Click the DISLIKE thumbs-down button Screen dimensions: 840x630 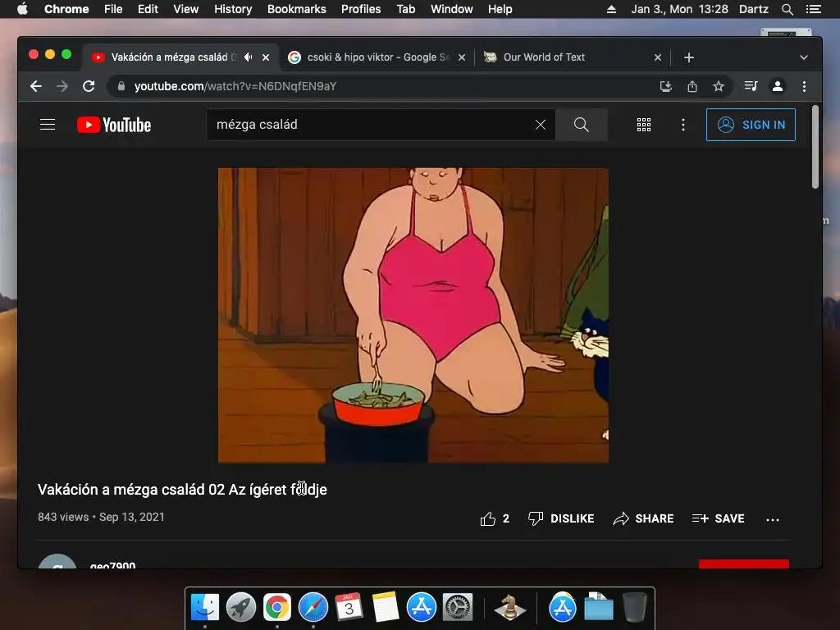coord(561,518)
